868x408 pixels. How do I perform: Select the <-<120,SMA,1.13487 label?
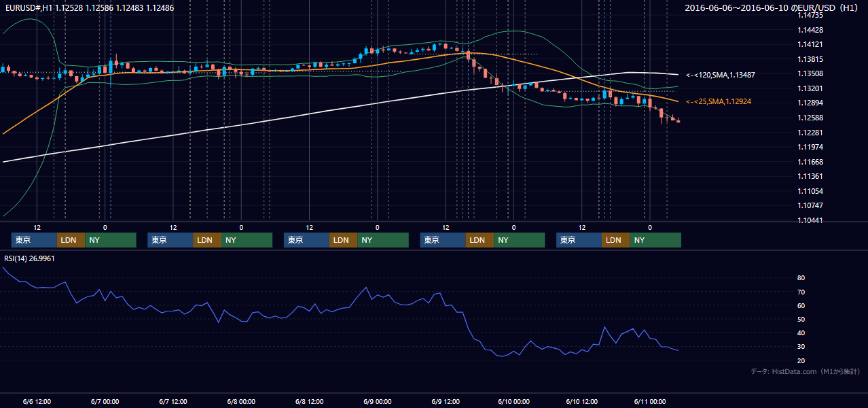pyautogui.click(x=721, y=75)
